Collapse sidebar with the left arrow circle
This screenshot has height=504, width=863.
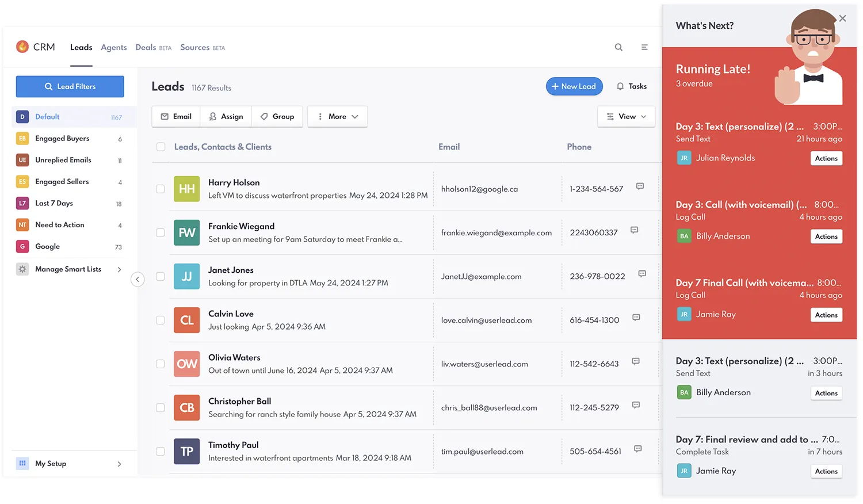(x=138, y=280)
